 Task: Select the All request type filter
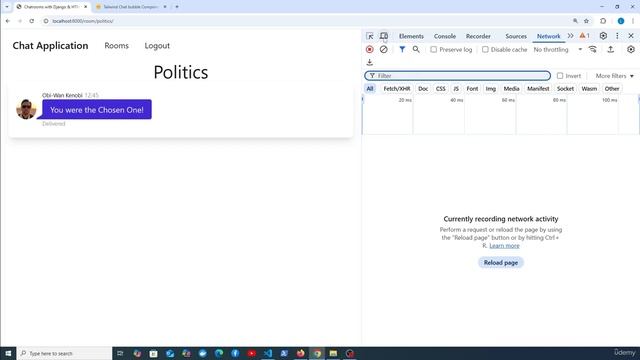pyautogui.click(x=370, y=89)
